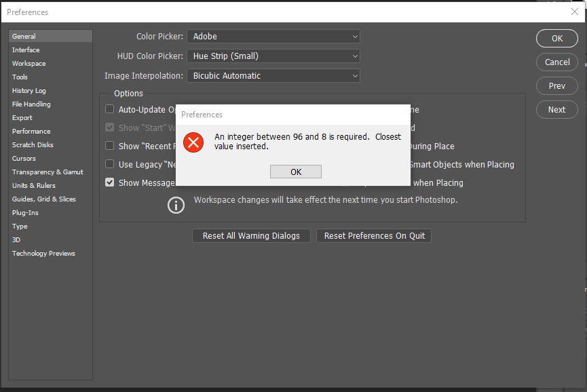
Task: Uncheck the Show Message checkbox
Action: tap(110, 182)
